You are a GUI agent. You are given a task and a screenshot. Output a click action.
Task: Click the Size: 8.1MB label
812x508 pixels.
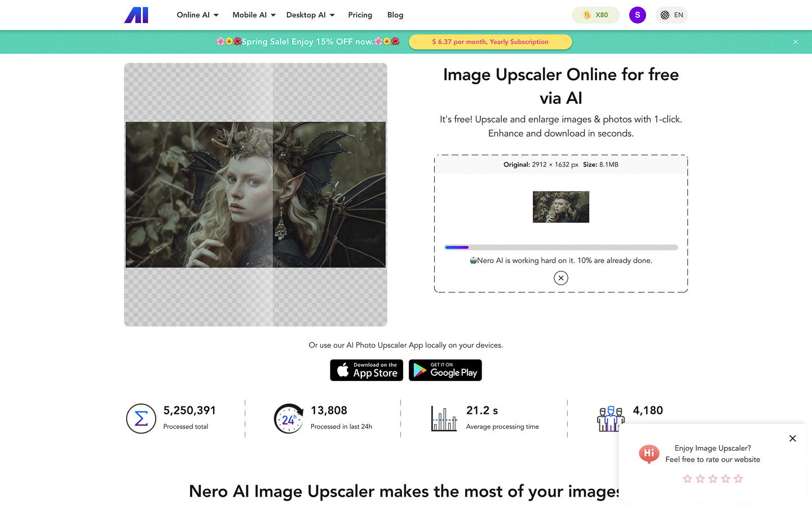pyautogui.click(x=601, y=164)
